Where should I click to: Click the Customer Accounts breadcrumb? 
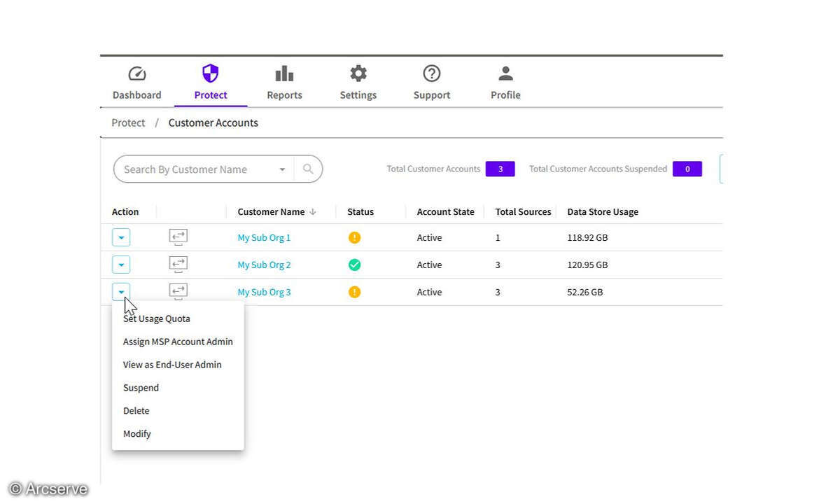[x=213, y=122]
